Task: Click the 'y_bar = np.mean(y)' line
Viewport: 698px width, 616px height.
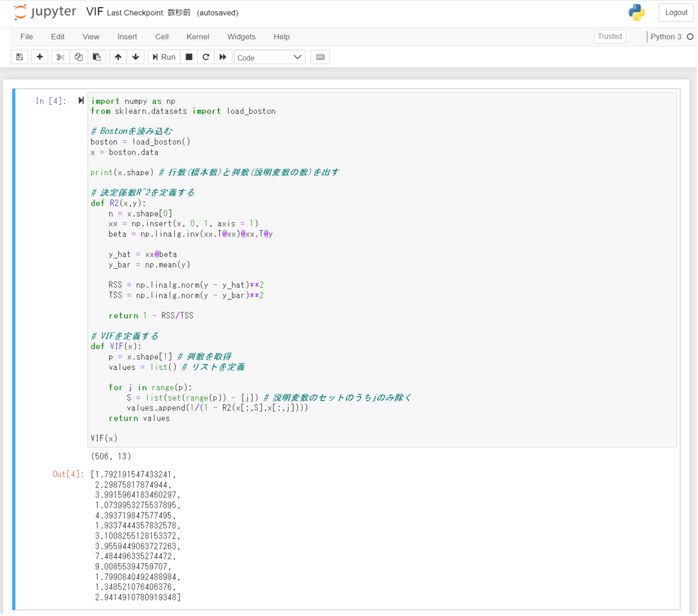Action: tap(149, 265)
